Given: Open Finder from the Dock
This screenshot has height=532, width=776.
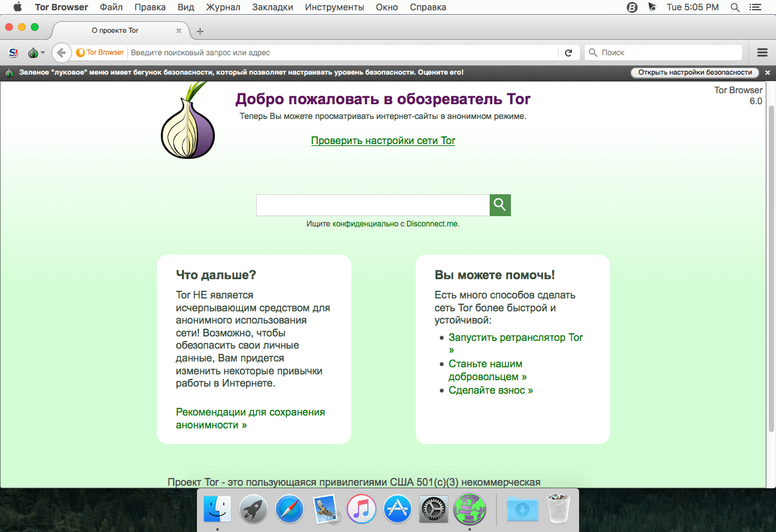Looking at the screenshot, I should tap(217, 509).
